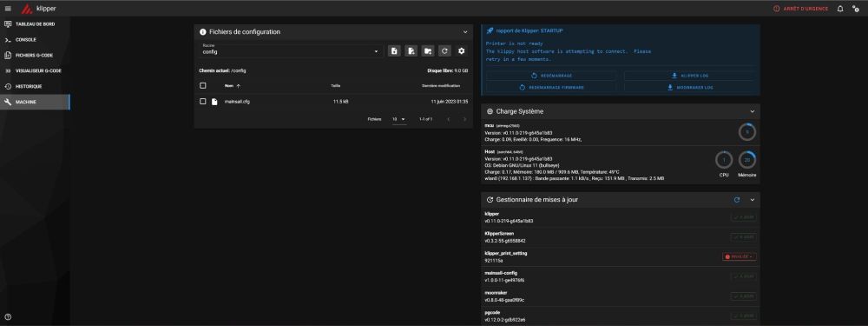This screenshot has width=868, height=326.
Task: Click the upload file icon button
Action: 394,51
